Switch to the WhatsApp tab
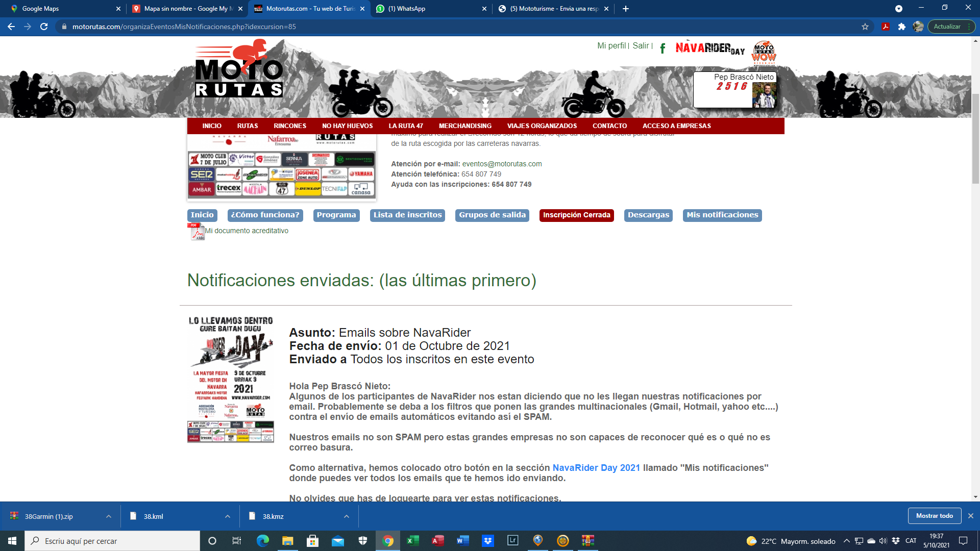Viewport: 980px width, 551px height. point(431,9)
